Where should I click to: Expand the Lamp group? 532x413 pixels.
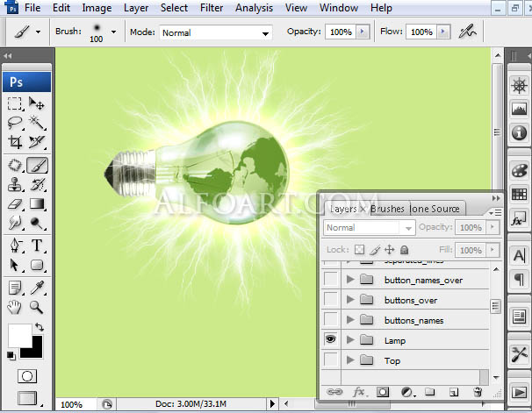click(350, 339)
